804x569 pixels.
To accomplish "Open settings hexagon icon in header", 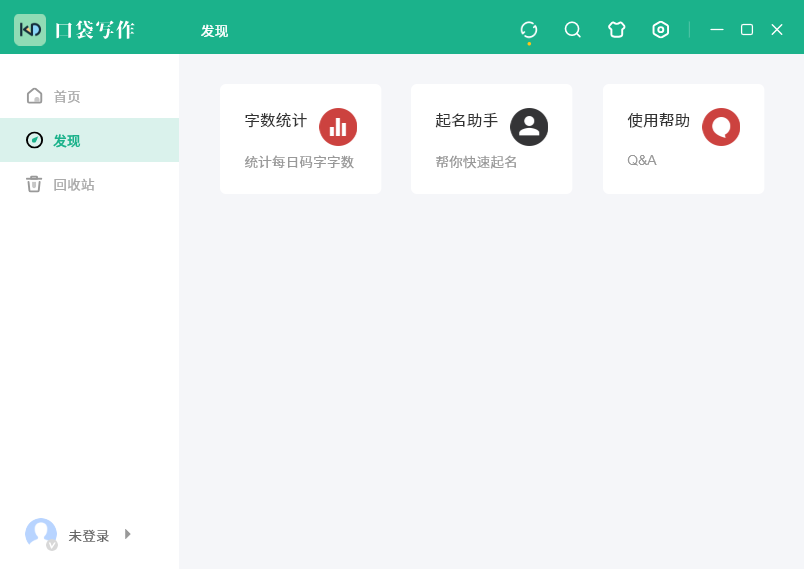I will coord(660,30).
